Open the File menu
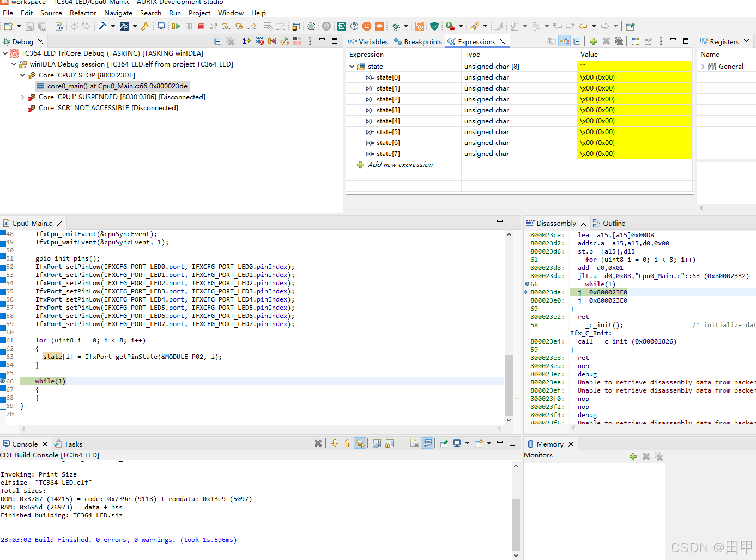Image resolution: width=756 pixels, height=560 pixels. [x=8, y=13]
